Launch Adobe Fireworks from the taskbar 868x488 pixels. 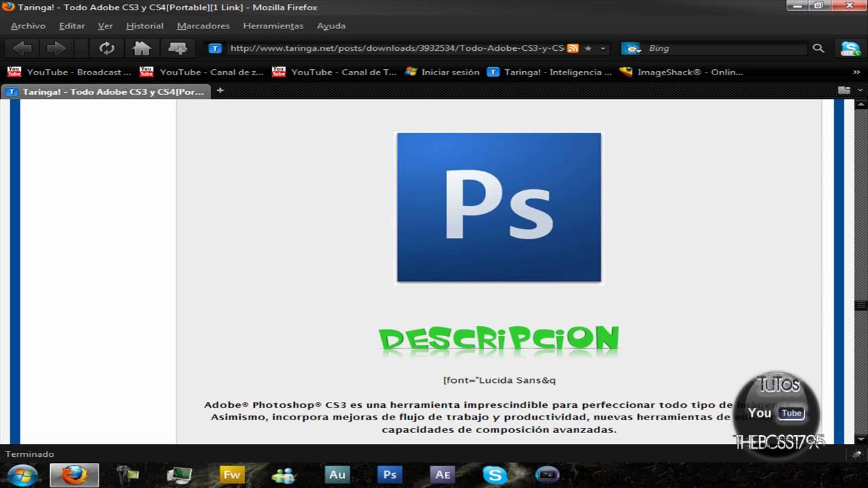233,474
